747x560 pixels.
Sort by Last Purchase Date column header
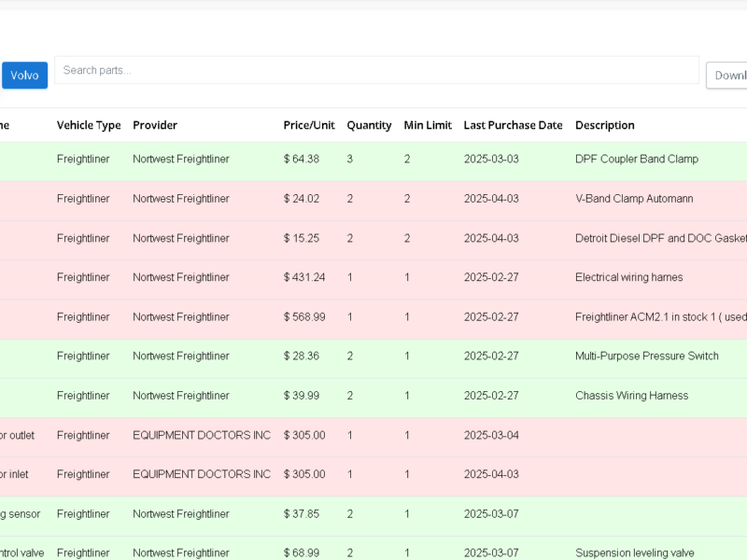tap(513, 125)
